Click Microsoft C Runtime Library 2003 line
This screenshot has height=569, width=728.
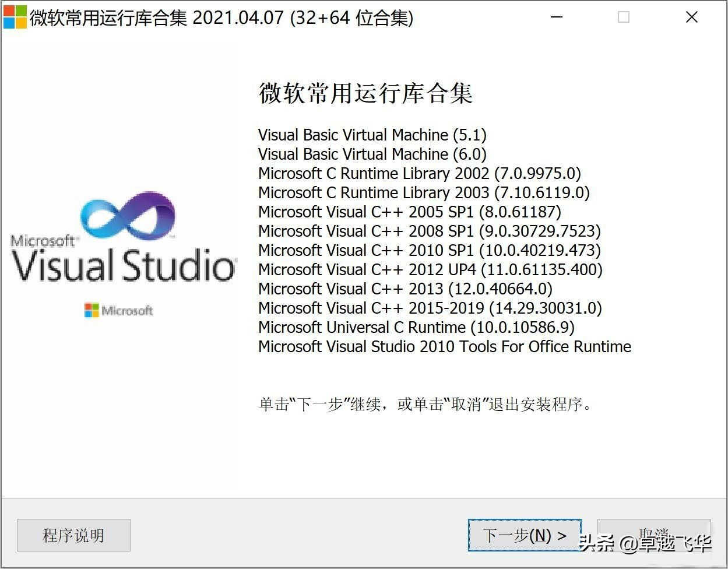click(x=424, y=193)
